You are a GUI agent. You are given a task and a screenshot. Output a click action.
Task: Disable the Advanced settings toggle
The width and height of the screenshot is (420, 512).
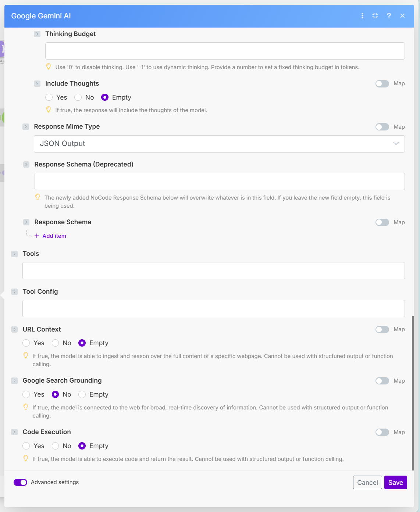click(21, 482)
